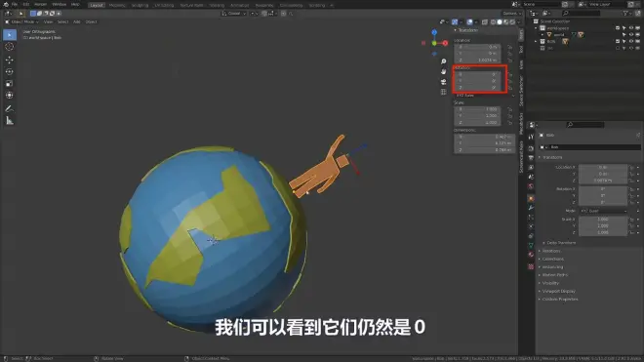Choose the Annotate pencil tool

coord(10,108)
